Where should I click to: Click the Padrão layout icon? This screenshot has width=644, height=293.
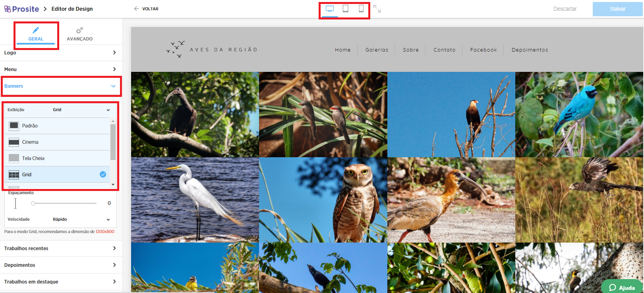click(x=14, y=126)
